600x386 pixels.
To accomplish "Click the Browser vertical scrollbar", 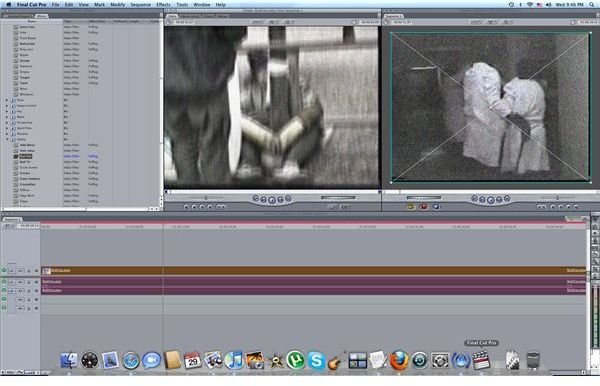I will (x=161, y=111).
